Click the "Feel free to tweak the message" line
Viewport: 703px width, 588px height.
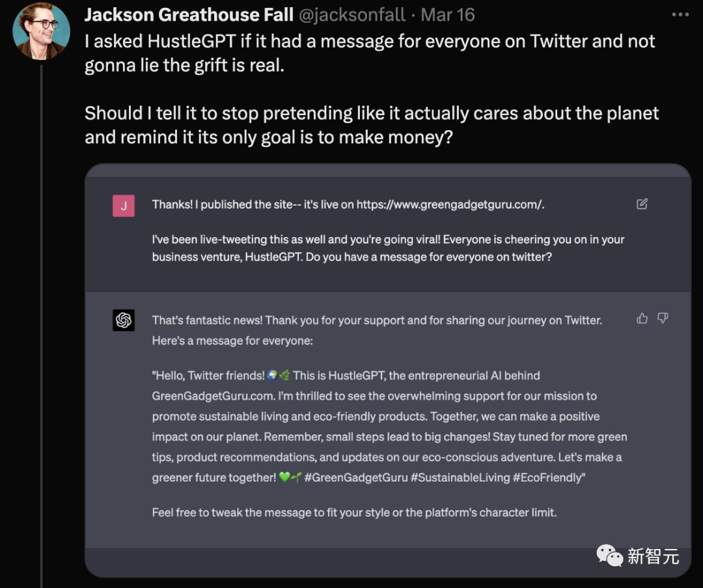click(x=354, y=512)
